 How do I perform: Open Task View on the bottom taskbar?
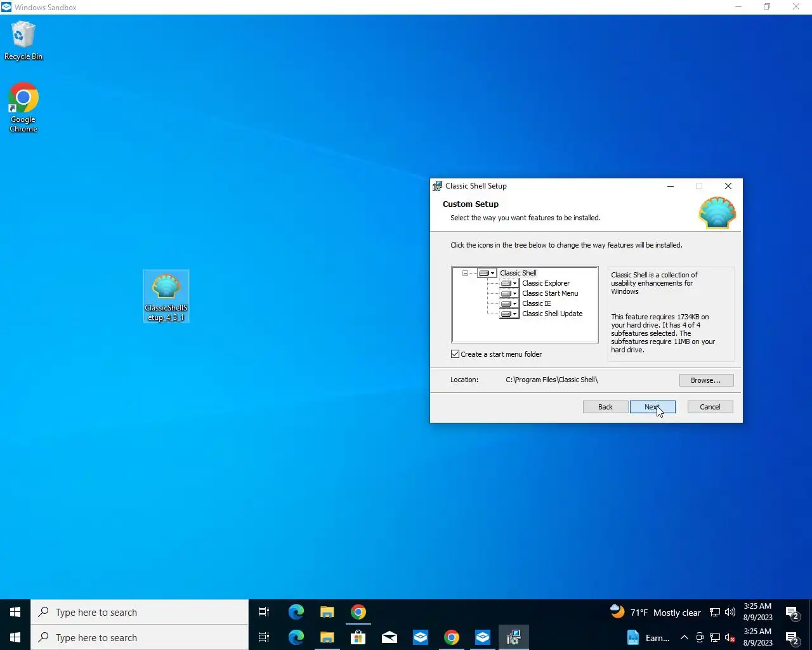pyautogui.click(x=264, y=637)
